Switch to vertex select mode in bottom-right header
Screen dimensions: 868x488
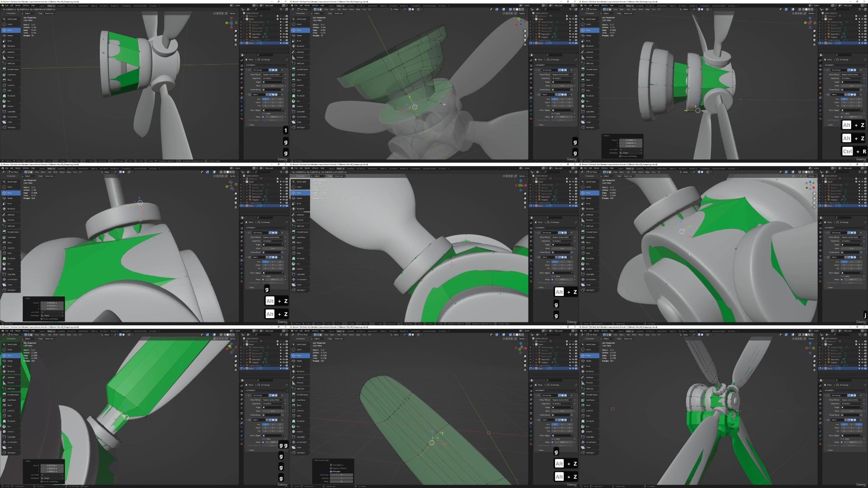tap(604, 335)
